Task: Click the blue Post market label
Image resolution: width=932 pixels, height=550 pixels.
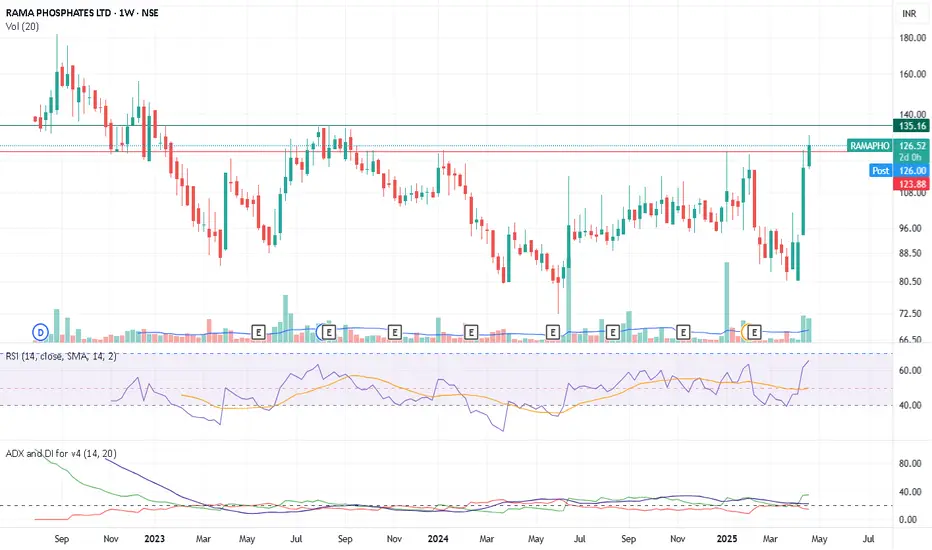Action: (880, 171)
